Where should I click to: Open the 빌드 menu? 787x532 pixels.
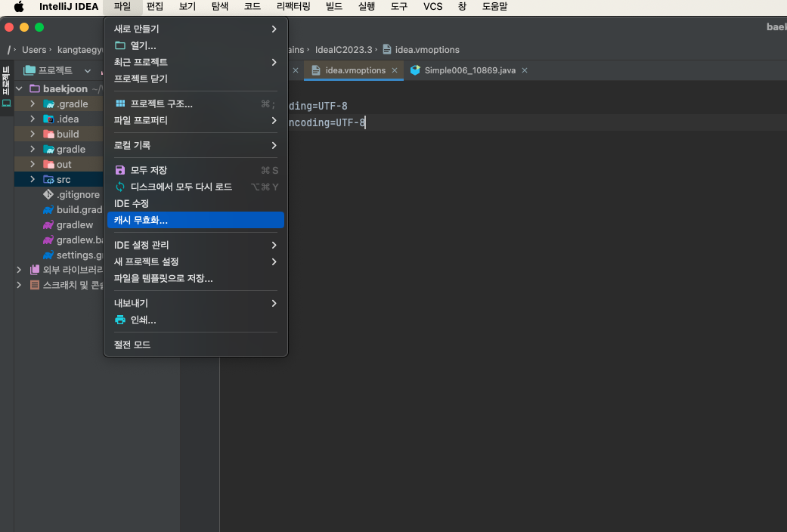(x=333, y=7)
